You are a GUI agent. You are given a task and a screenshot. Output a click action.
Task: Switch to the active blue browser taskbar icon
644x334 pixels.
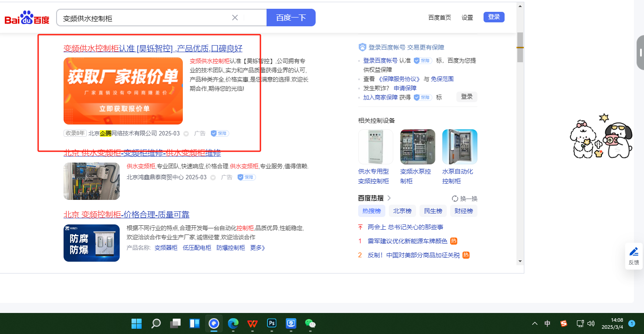(214, 324)
